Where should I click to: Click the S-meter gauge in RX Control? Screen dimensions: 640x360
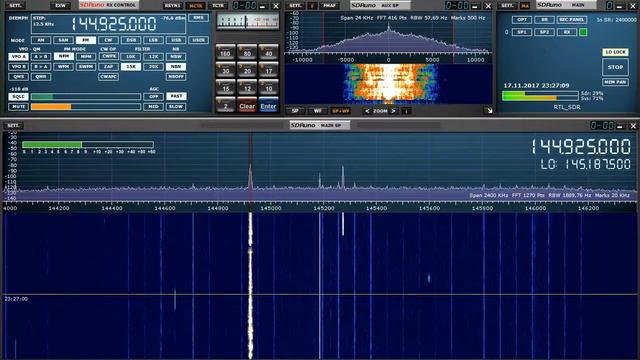click(x=248, y=21)
